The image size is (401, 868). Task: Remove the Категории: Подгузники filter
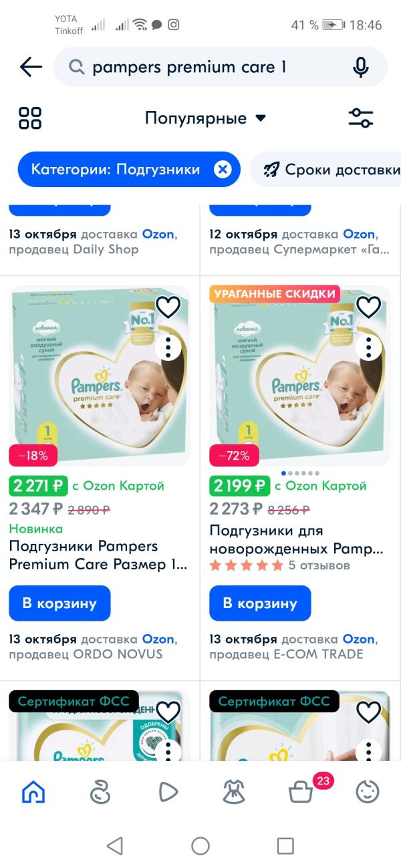[223, 170]
